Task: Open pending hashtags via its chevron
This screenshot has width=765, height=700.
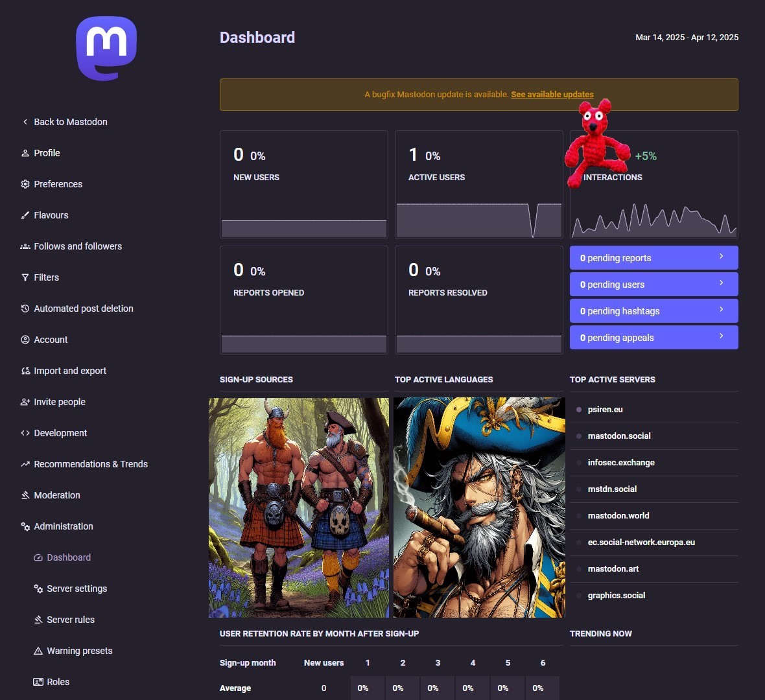Action: point(722,310)
